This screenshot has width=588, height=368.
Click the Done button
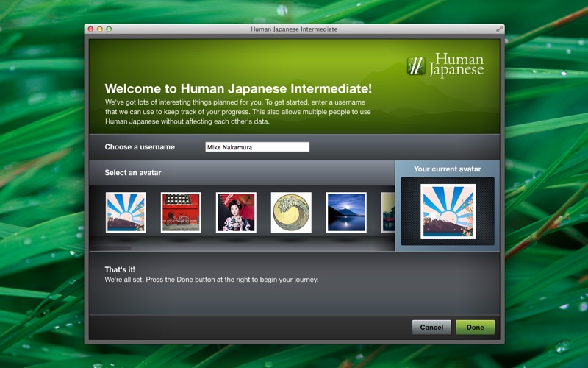[475, 327]
